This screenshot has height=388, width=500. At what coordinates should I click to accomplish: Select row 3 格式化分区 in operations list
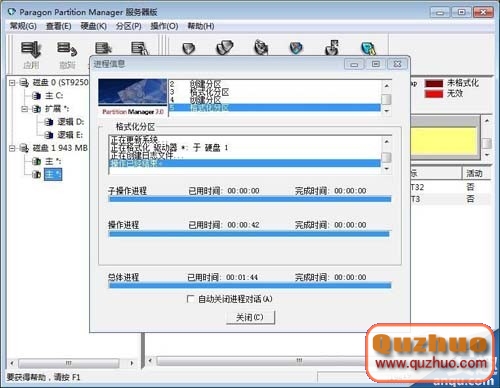coord(275,92)
